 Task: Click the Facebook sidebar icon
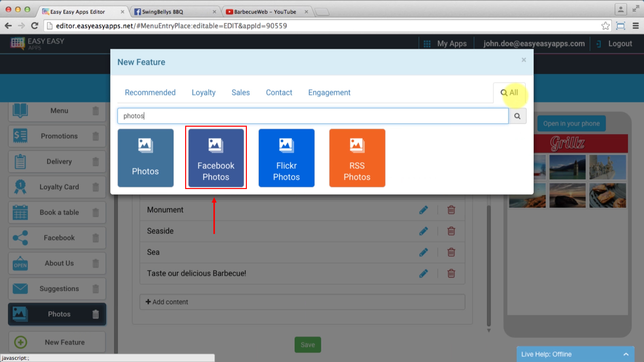coord(20,238)
